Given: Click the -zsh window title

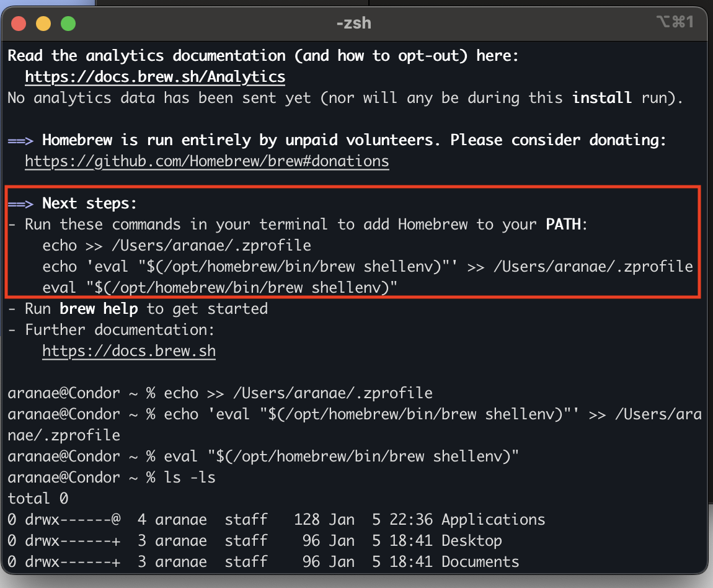Looking at the screenshot, I should point(354,23).
